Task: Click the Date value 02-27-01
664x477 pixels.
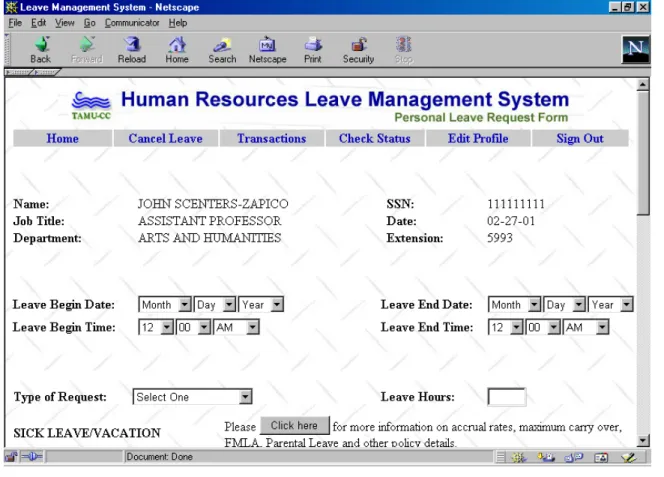Action: pos(511,221)
